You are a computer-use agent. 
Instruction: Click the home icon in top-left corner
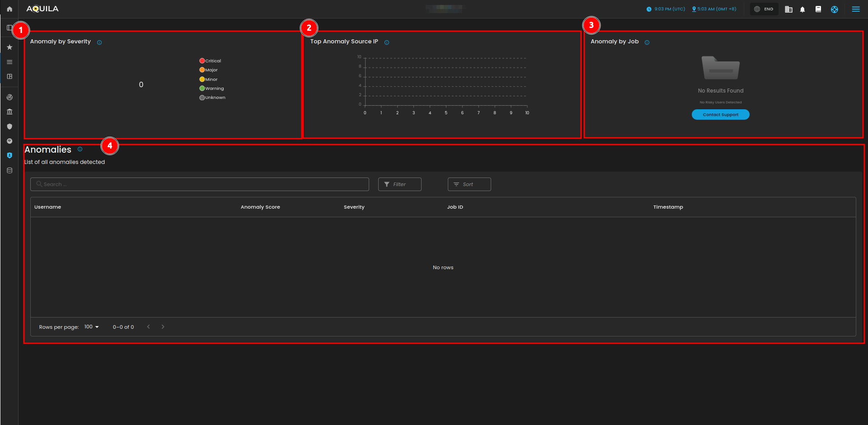(x=9, y=9)
